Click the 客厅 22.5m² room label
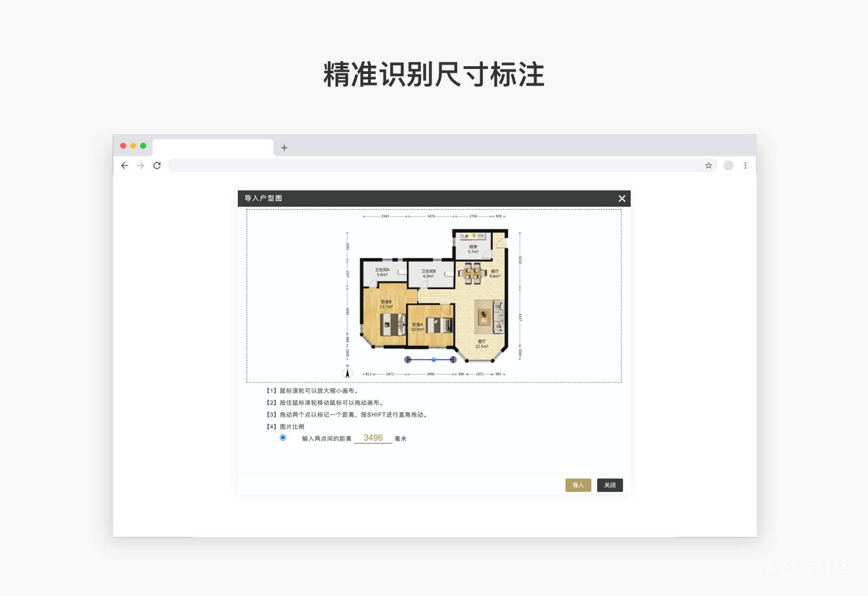Image resolution: width=868 pixels, height=596 pixels. point(482,344)
